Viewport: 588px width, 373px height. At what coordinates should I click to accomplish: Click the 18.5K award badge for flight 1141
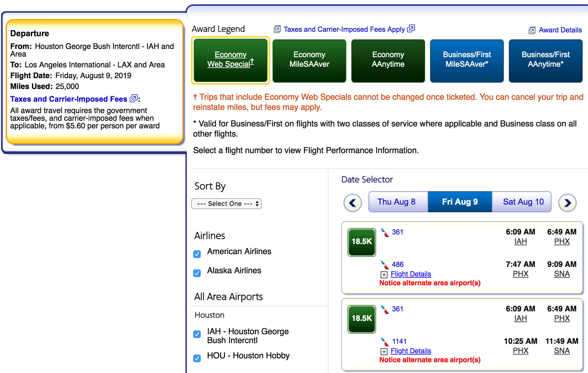362,319
